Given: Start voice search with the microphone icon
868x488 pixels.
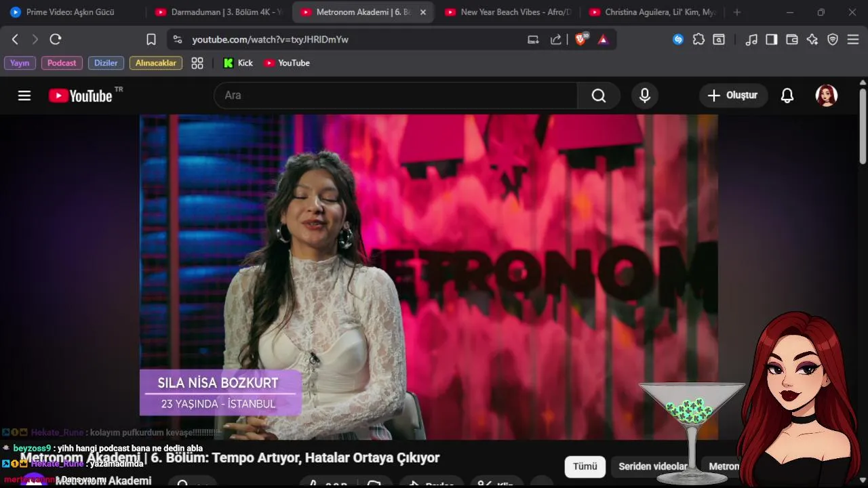Looking at the screenshot, I should pos(645,96).
